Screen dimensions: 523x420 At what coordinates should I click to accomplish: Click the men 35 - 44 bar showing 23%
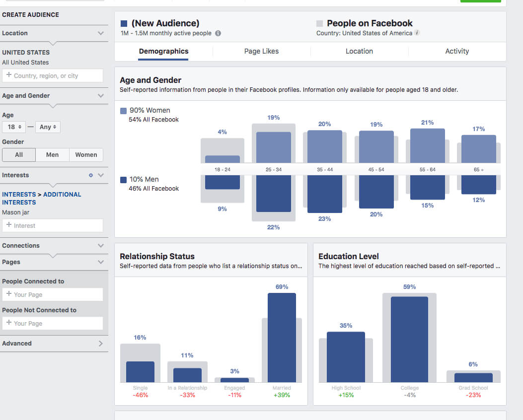(324, 194)
